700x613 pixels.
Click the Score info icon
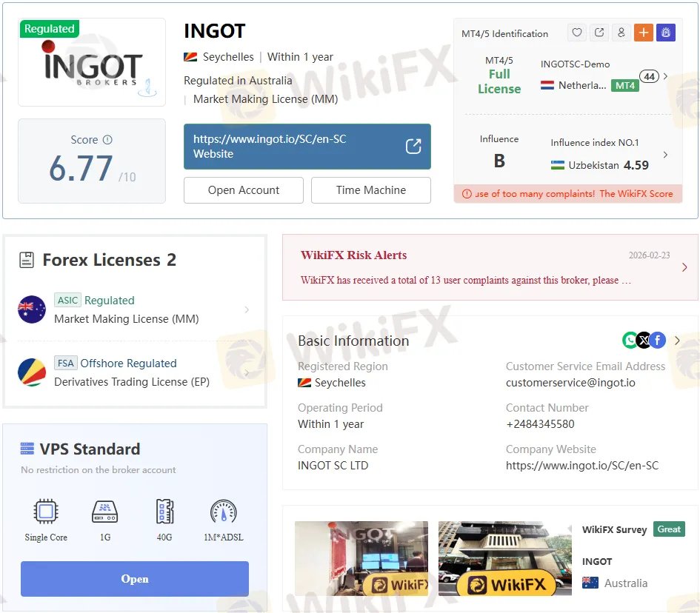click(107, 140)
